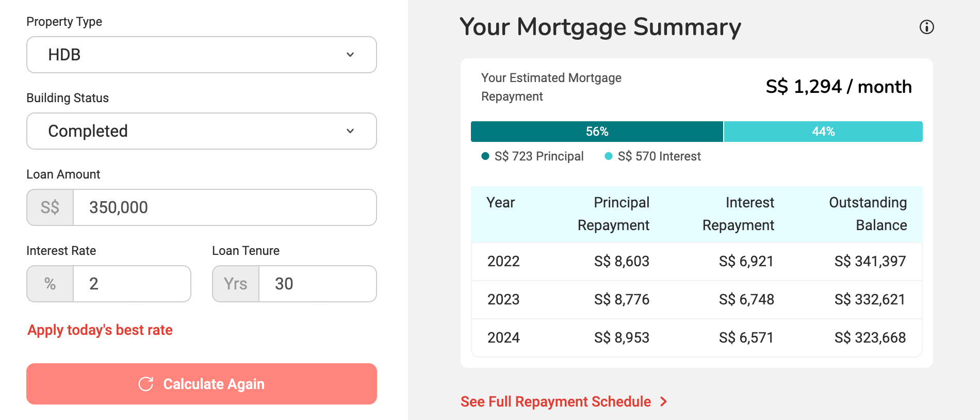Image resolution: width=980 pixels, height=420 pixels.
Task: Click the refresh icon in Calculate Again
Action: (146, 384)
